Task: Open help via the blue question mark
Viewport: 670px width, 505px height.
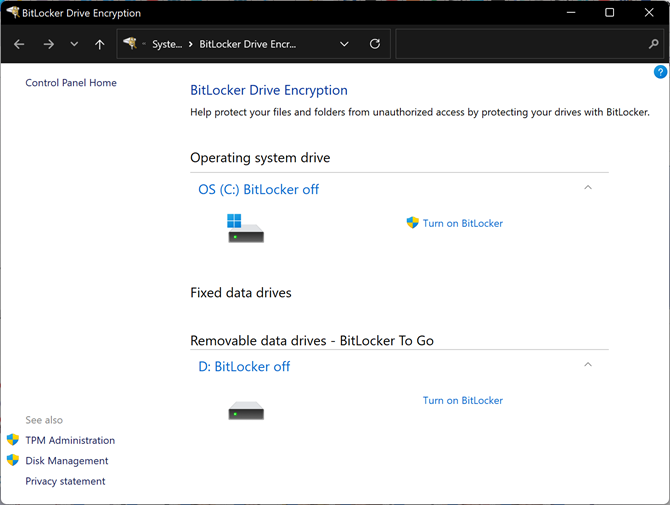Action: [x=660, y=72]
